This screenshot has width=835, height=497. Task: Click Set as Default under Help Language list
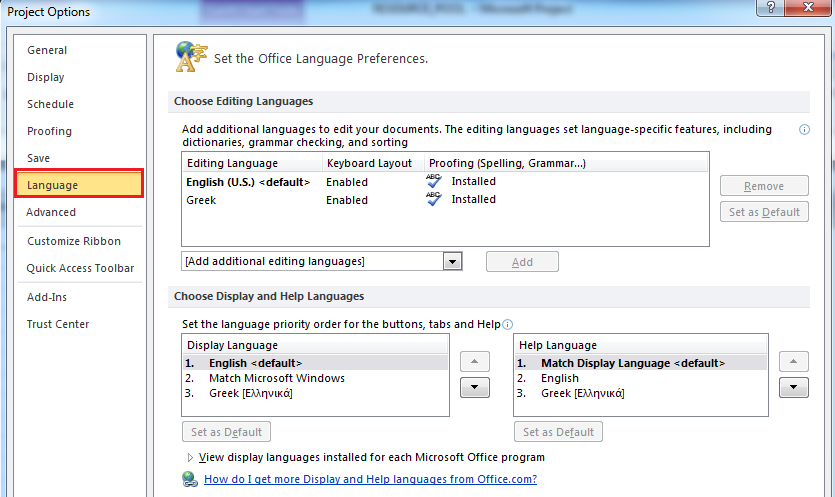click(558, 432)
